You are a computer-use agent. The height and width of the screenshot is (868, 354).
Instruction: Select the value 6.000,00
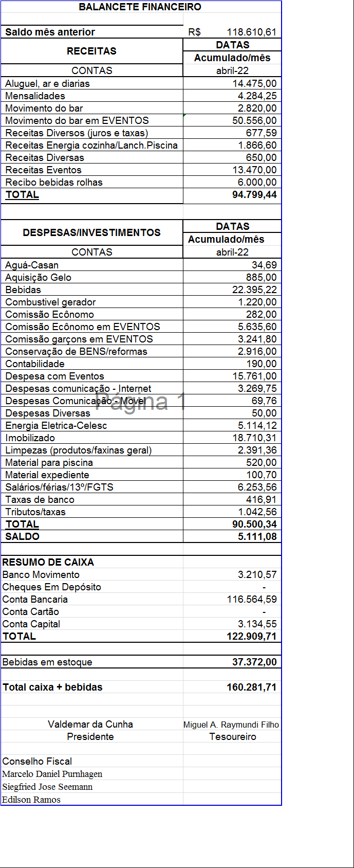click(257, 182)
